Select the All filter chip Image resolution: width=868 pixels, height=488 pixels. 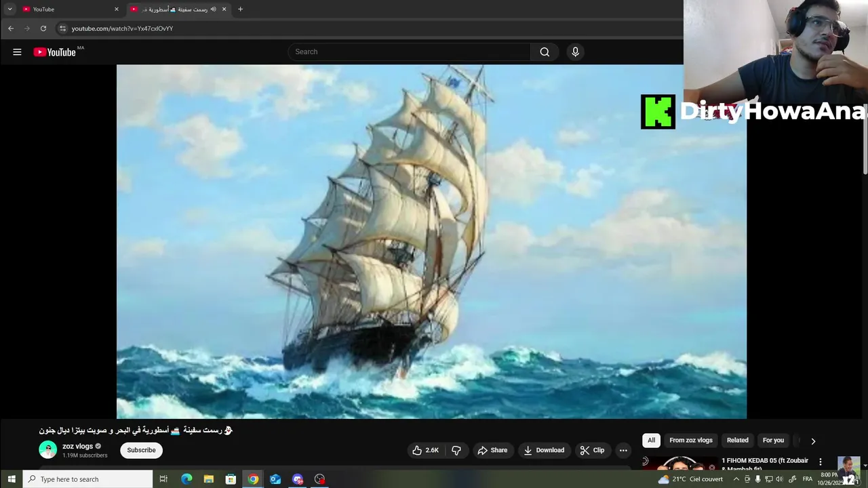click(651, 441)
